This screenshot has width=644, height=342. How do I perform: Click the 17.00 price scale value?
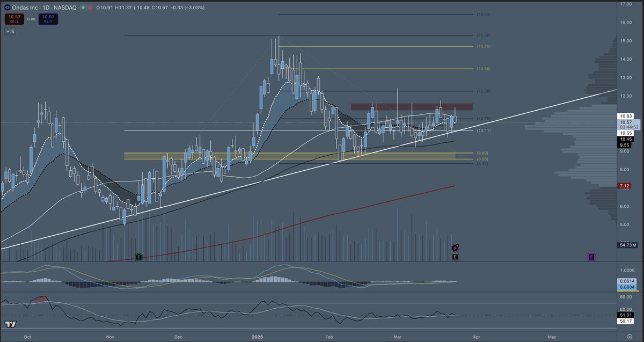click(626, 4)
